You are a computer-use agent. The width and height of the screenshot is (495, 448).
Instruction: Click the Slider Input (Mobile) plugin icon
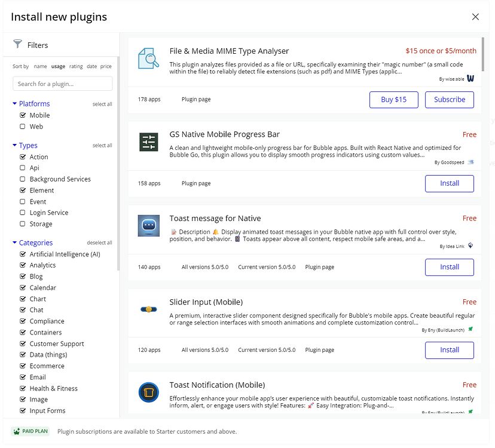[148, 309]
